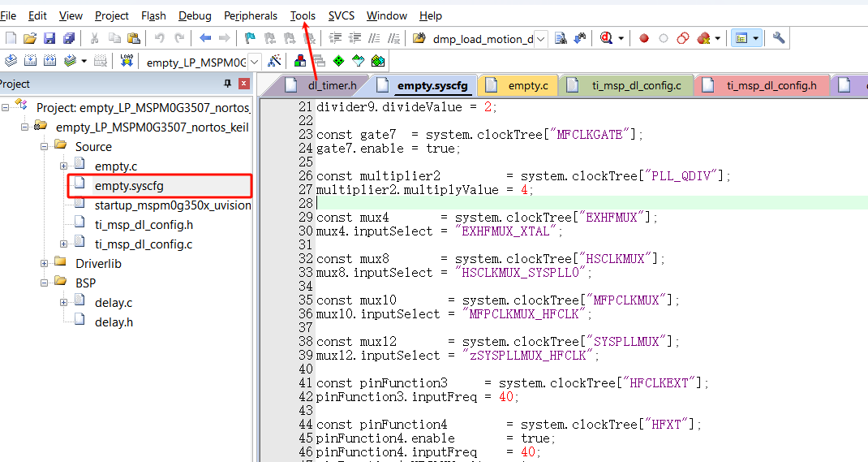Expand the Driverlib folder group
This screenshot has width=868, height=462.
(x=45, y=264)
